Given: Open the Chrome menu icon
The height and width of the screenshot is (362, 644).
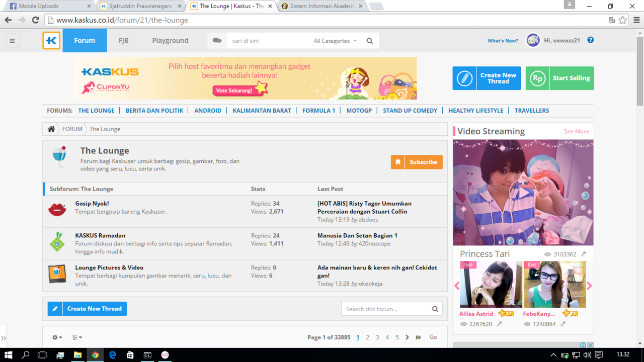Looking at the screenshot, I should tap(636, 20).
